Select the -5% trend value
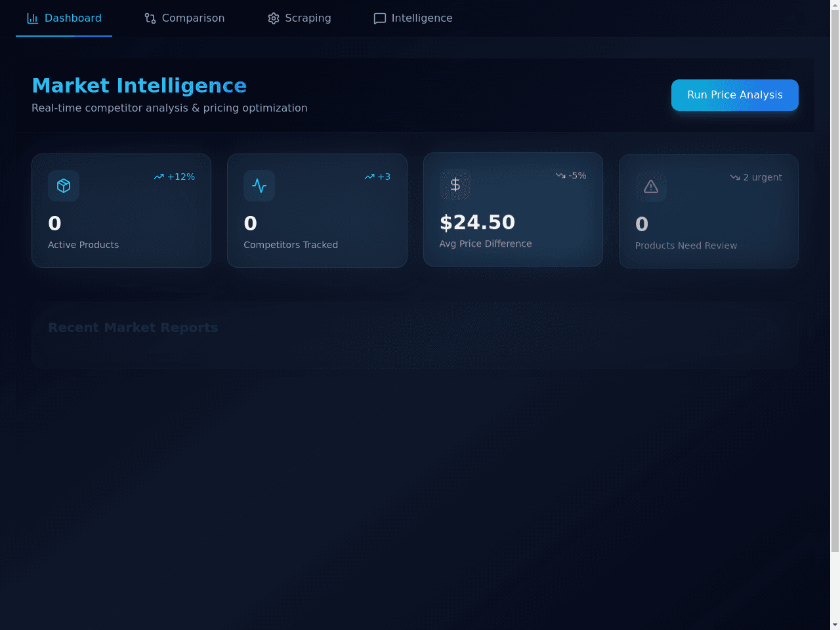The image size is (840, 630). point(577,175)
